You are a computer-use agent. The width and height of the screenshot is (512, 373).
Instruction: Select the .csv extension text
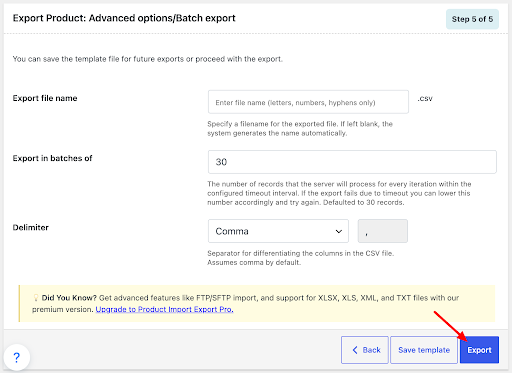(425, 99)
